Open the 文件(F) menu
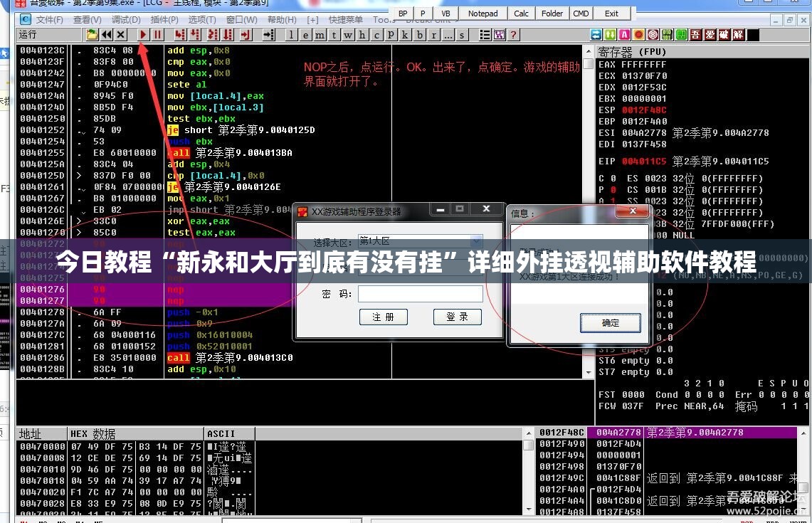812x523 pixels. point(49,20)
